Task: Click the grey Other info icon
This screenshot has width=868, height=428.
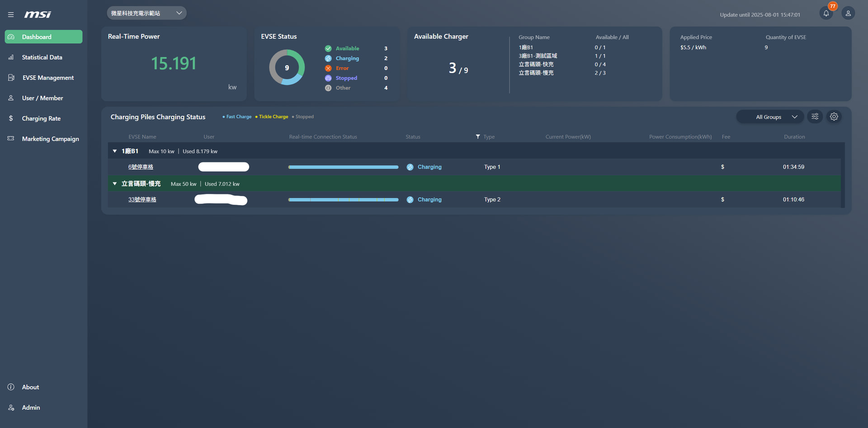Action: [x=328, y=88]
